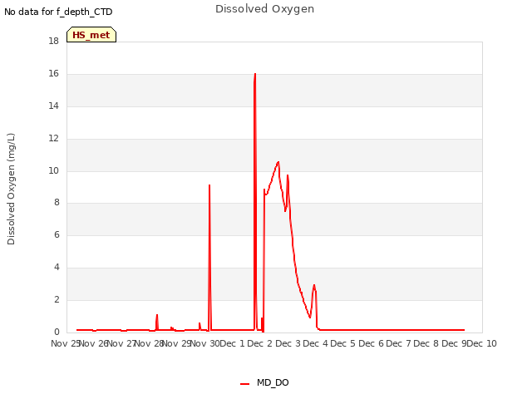The width and height of the screenshot is (532, 399).
Task: Click the 9 mg/L spike near Nov 30
Action: click(x=209, y=185)
